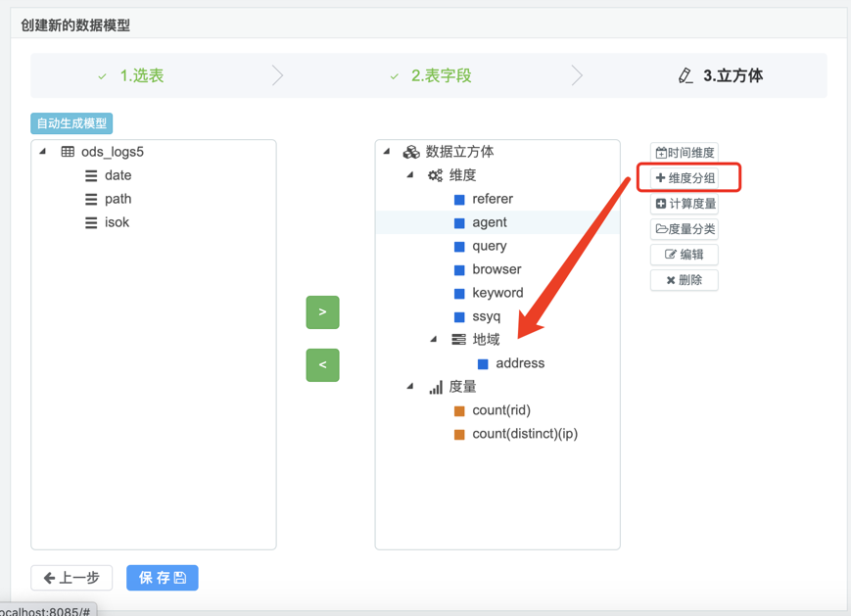This screenshot has height=616, width=851.
Task: Collapse the 度量 measures node
Action: [x=410, y=387]
